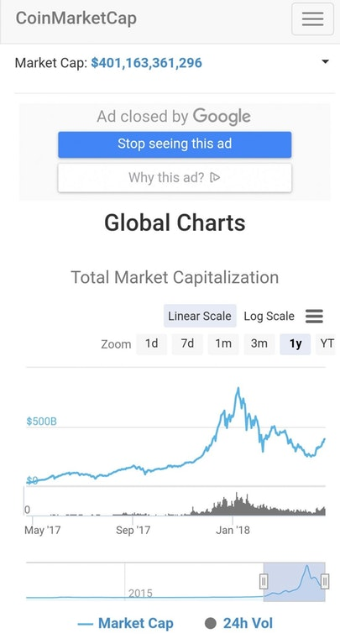The image size is (340, 644).
Task: Toggle the Market Cap legend line
Action: [x=86, y=624]
